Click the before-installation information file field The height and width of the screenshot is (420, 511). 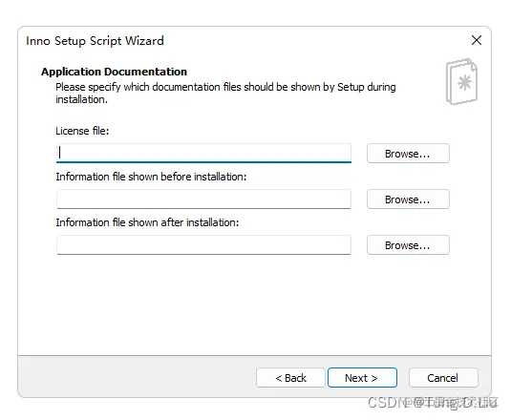(203, 199)
